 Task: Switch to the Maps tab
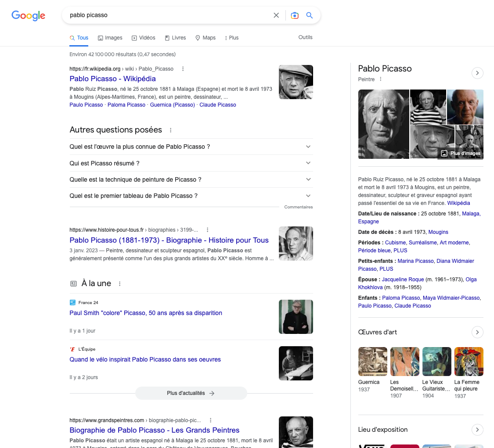click(x=206, y=38)
